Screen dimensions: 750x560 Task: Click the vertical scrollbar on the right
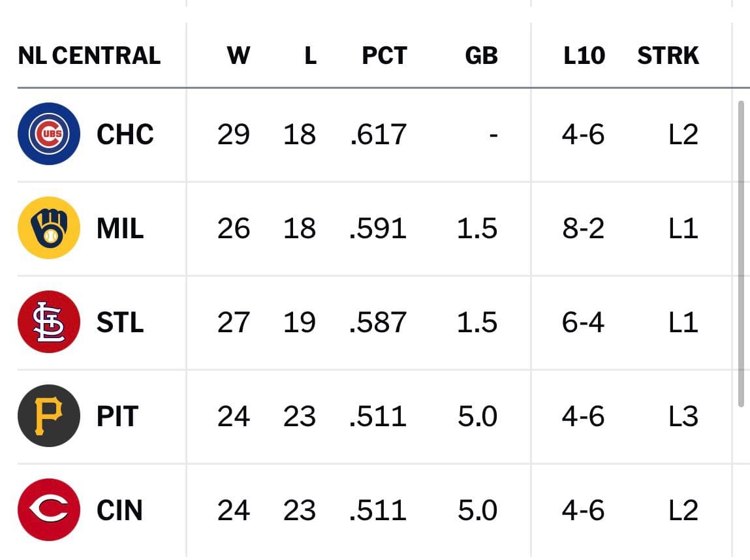(x=741, y=253)
